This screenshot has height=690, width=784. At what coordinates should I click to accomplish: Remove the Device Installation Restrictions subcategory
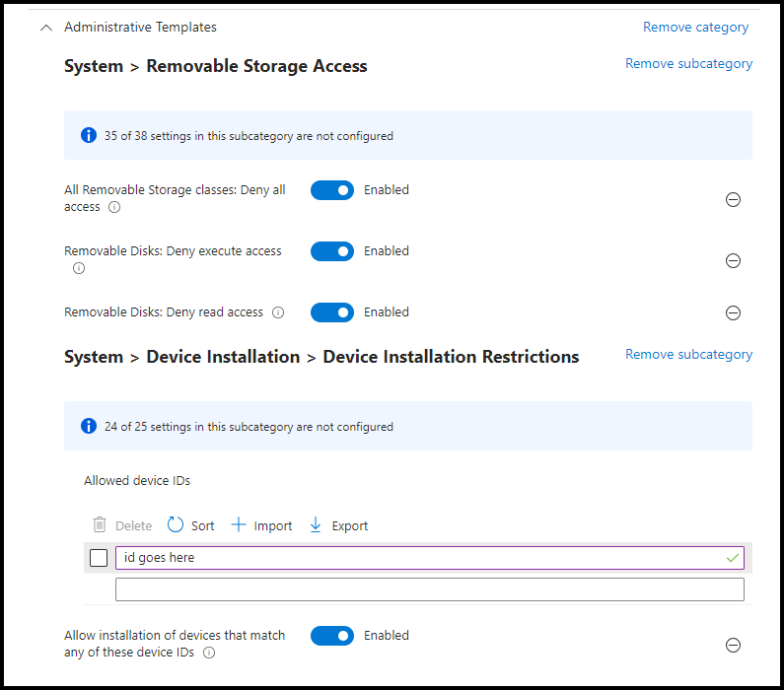coord(688,354)
